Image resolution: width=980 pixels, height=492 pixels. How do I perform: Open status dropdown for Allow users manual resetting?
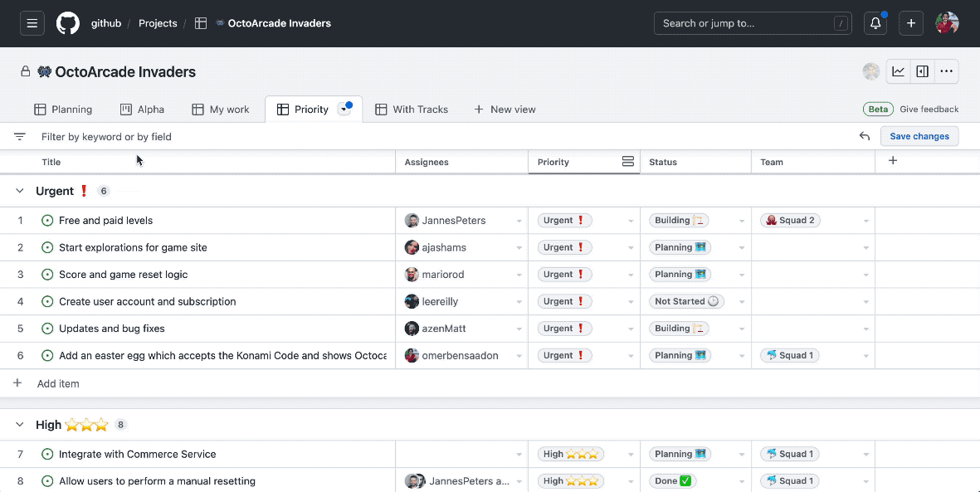[742, 482]
